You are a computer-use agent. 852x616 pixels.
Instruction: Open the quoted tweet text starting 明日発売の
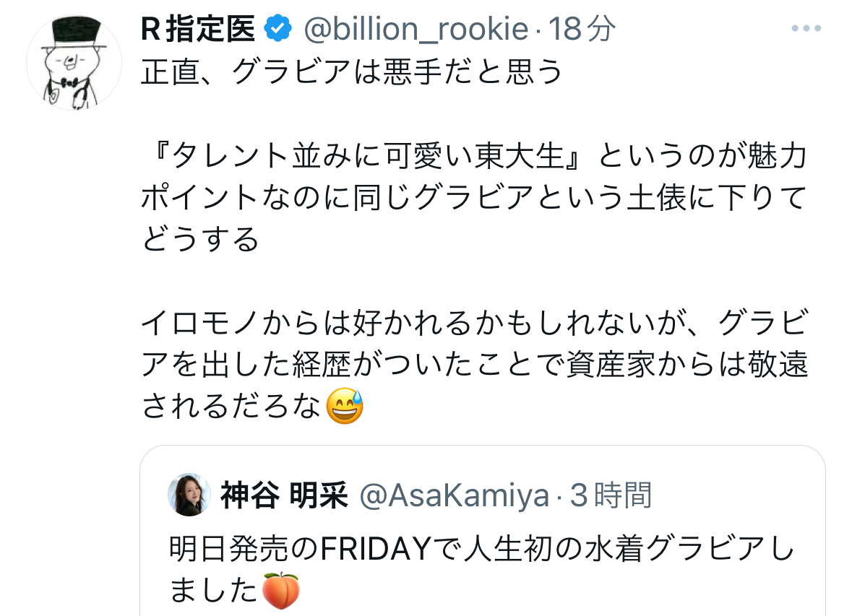tap(481, 569)
